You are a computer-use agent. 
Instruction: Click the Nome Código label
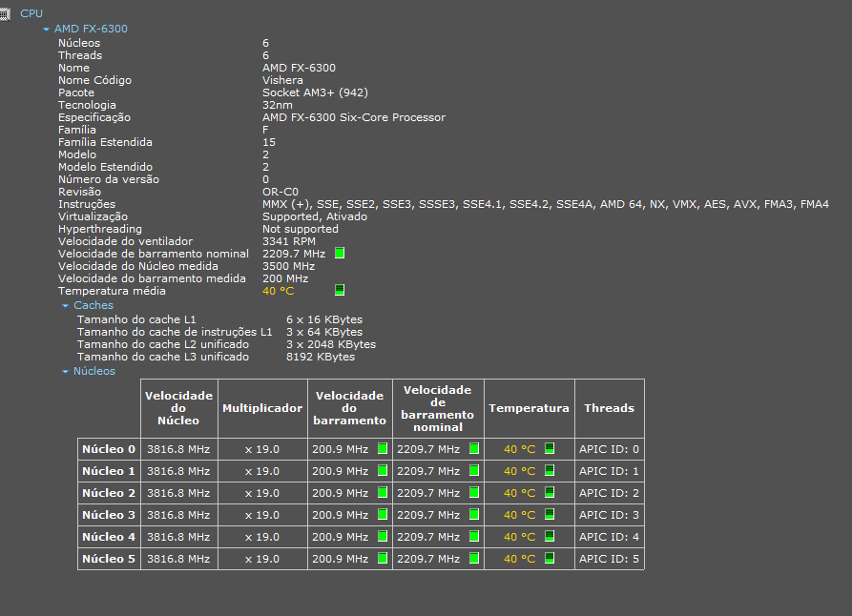(x=95, y=81)
